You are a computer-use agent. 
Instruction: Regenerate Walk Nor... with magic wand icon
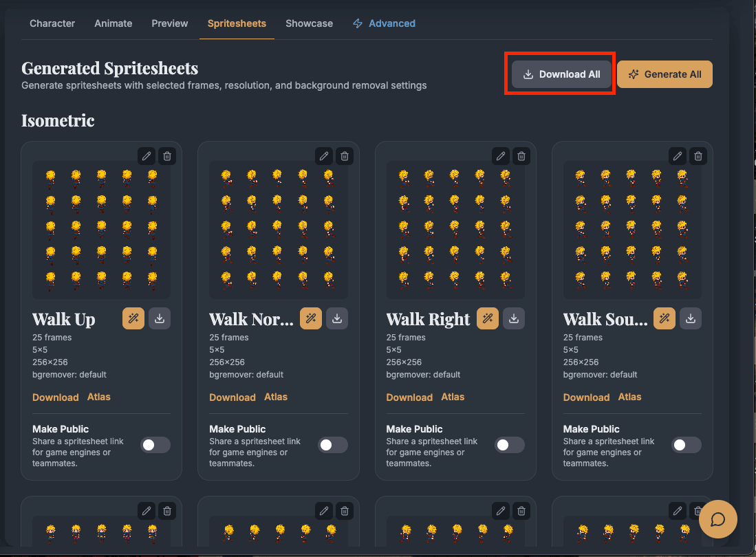(311, 318)
